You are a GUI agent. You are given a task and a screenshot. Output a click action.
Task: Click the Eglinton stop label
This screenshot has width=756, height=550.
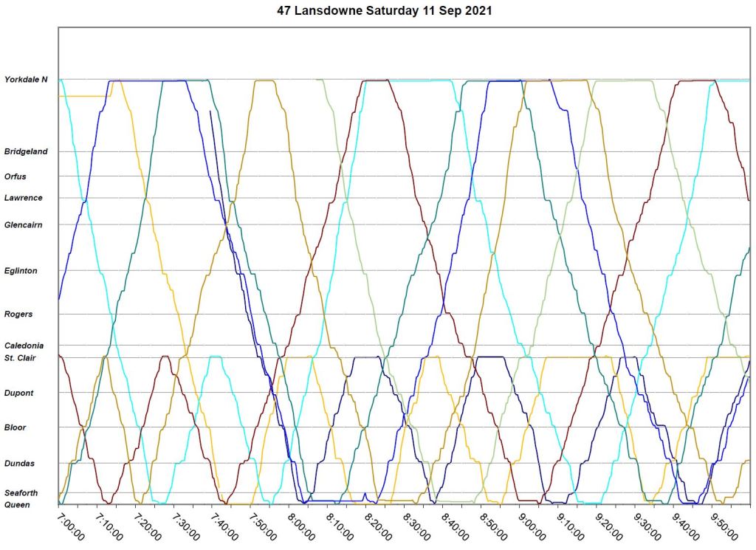pos(21,271)
